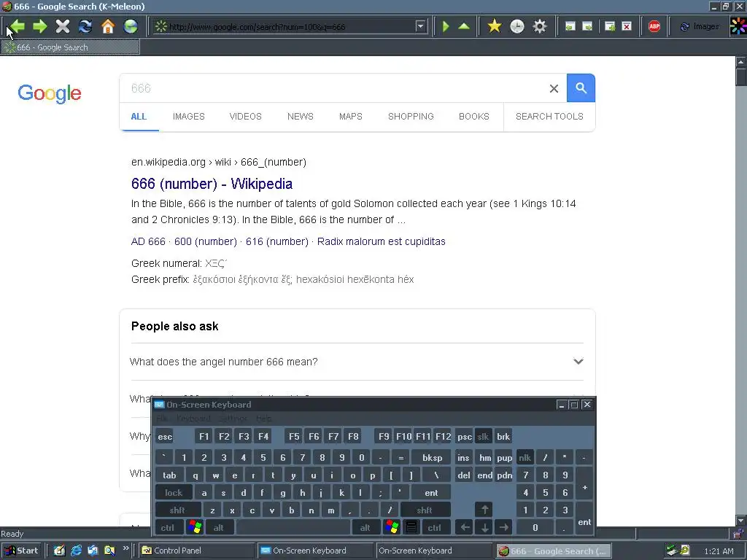747x560 pixels.
Task: Go back using the green left arrow
Action: pyautogui.click(x=18, y=26)
